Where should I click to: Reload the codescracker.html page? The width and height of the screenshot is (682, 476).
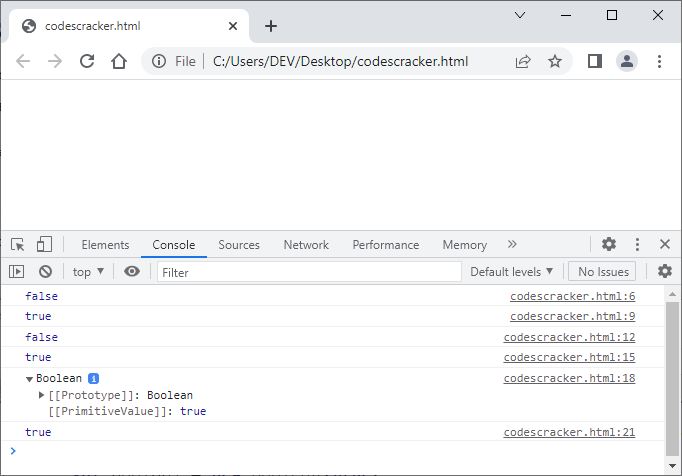87,61
